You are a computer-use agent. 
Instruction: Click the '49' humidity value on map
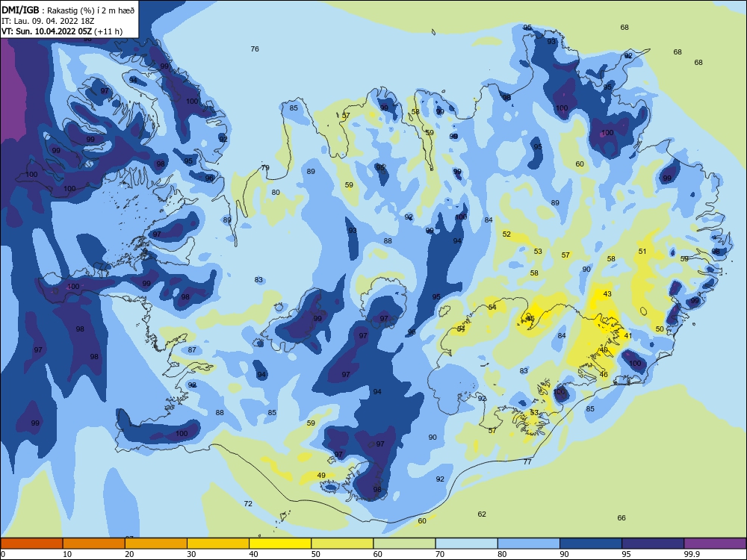[321, 475]
